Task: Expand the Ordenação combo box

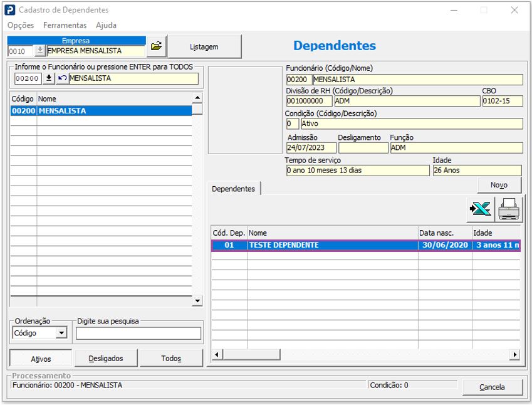Action: point(61,333)
